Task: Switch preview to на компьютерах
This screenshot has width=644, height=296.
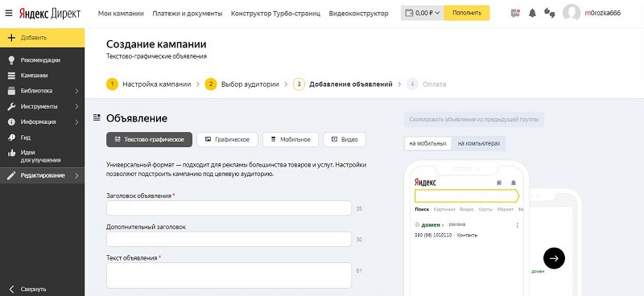Action: point(479,144)
